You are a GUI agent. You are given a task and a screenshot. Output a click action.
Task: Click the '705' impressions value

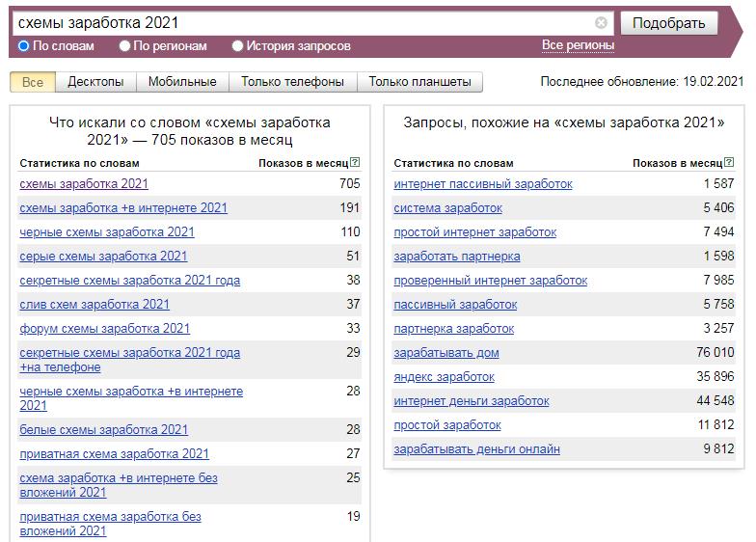(349, 183)
